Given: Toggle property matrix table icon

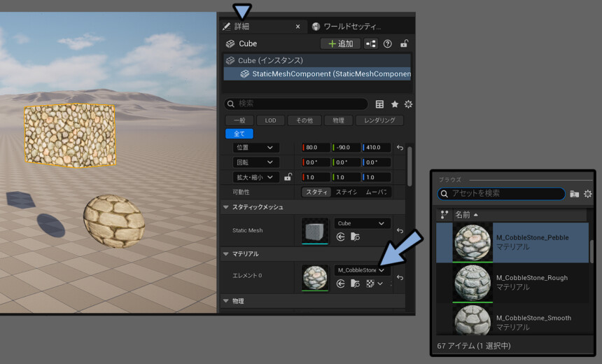Looking at the screenshot, I should 379,104.
